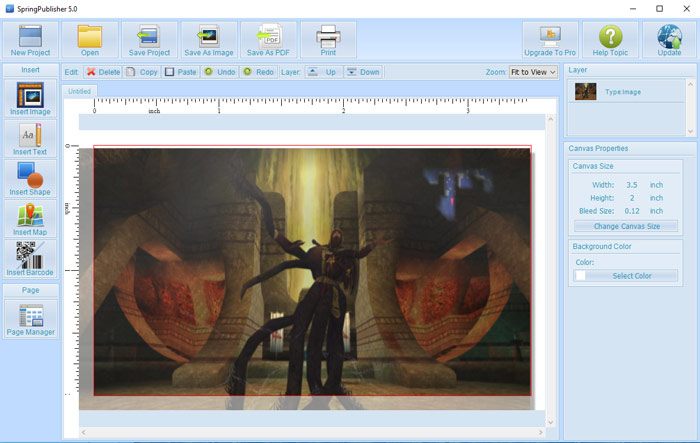700x443 pixels.
Task: Check for Update
Action: tap(669, 40)
